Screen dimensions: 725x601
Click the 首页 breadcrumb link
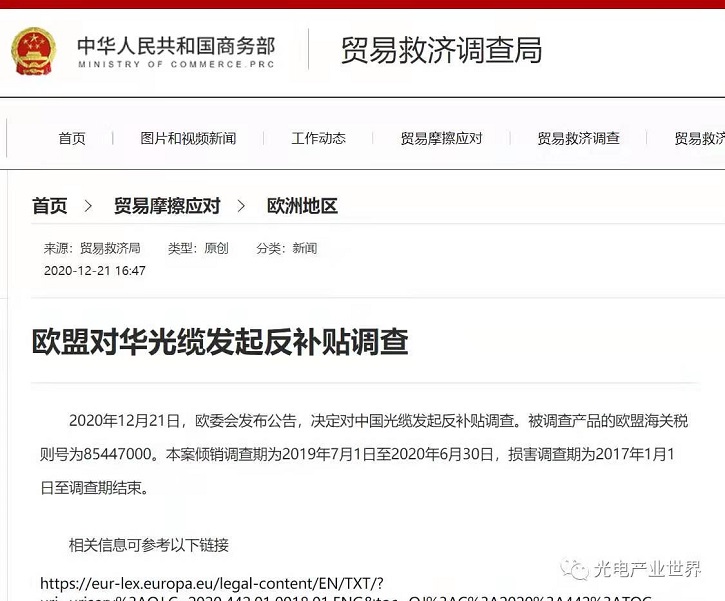[x=49, y=206]
